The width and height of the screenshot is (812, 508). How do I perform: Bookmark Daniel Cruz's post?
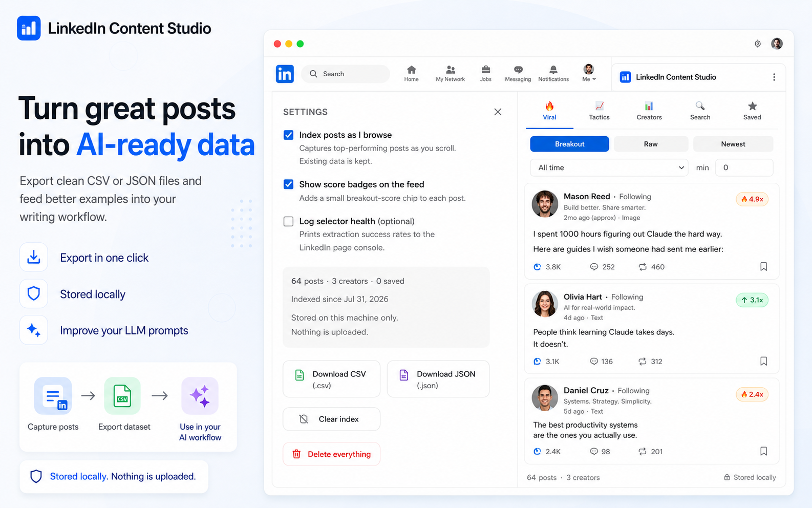click(x=763, y=451)
